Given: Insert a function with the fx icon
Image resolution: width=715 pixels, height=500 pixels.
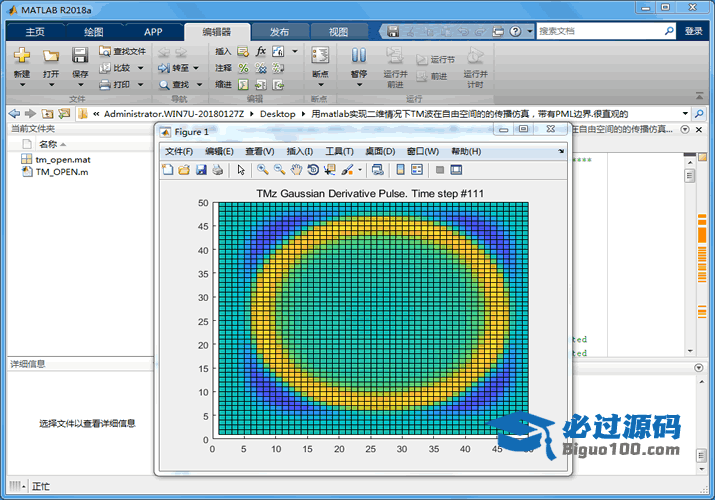Looking at the screenshot, I should click(x=261, y=51).
